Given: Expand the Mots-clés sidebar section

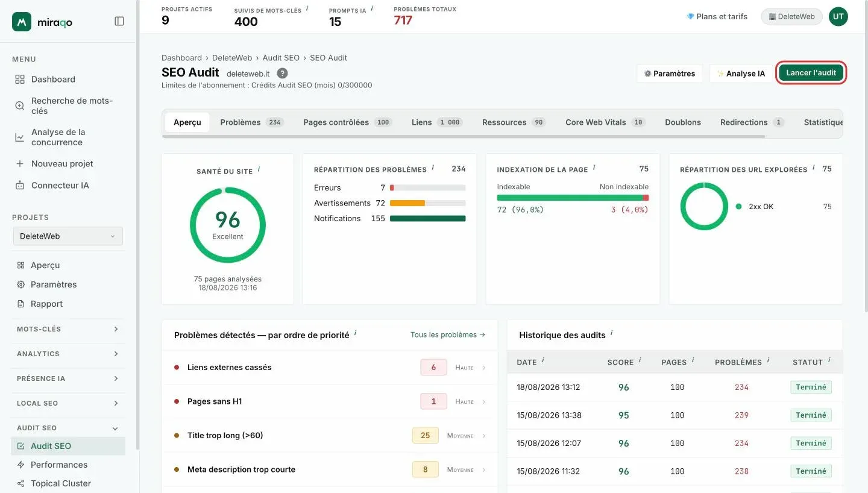Looking at the screenshot, I should point(68,329).
